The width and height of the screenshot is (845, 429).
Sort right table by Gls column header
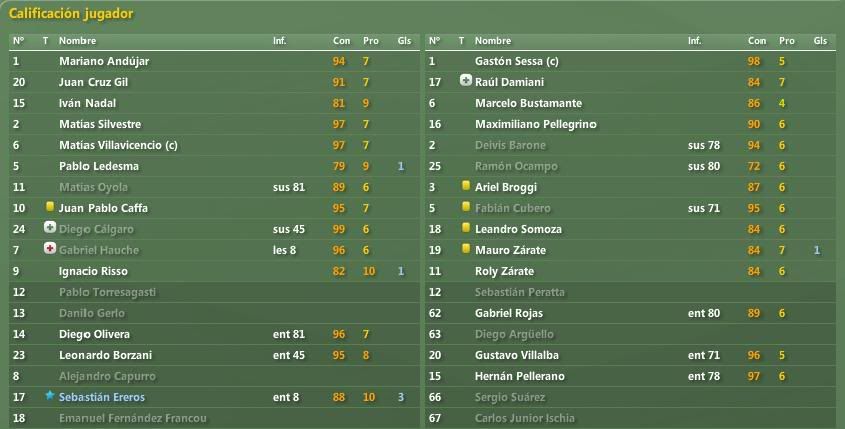(820, 40)
